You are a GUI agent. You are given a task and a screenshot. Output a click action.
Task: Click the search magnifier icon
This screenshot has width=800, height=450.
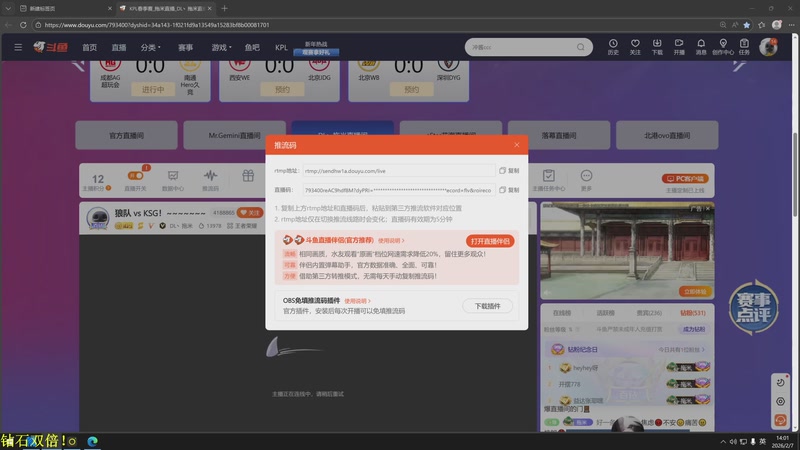tap(581, 47)
